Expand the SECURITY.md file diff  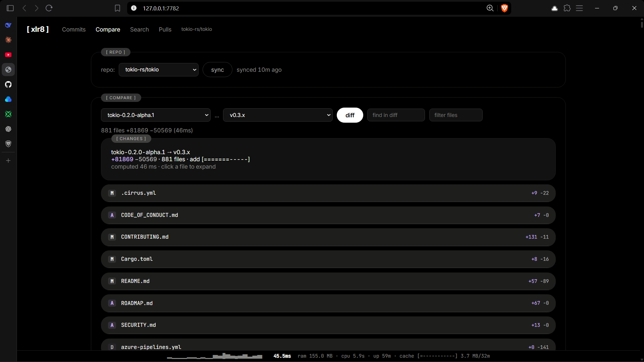tap(328, 325)
